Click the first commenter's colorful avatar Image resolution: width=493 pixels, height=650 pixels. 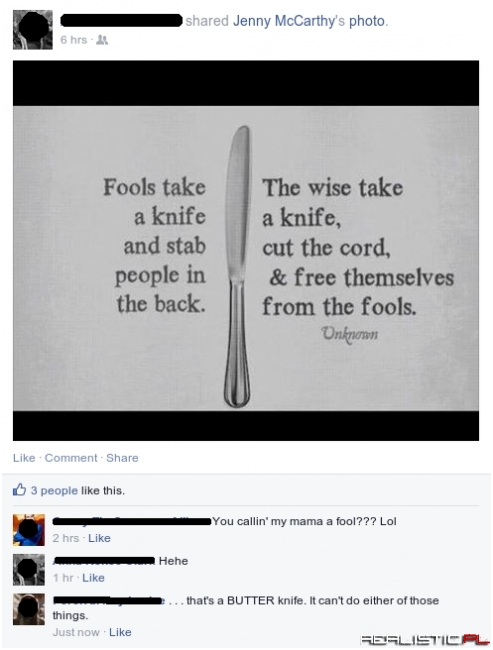pyautogui.click(x=29, y=529)
